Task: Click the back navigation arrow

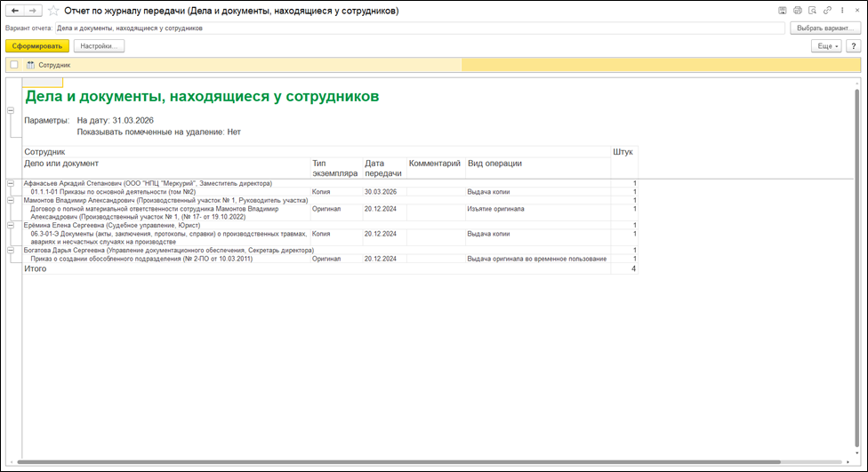Action: 14,11
